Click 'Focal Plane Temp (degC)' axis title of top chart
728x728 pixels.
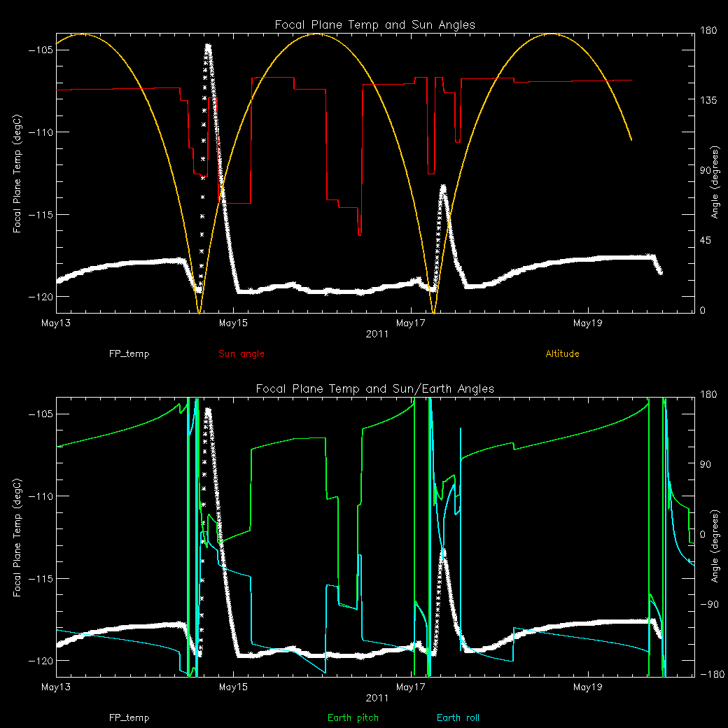coord(17,173)
